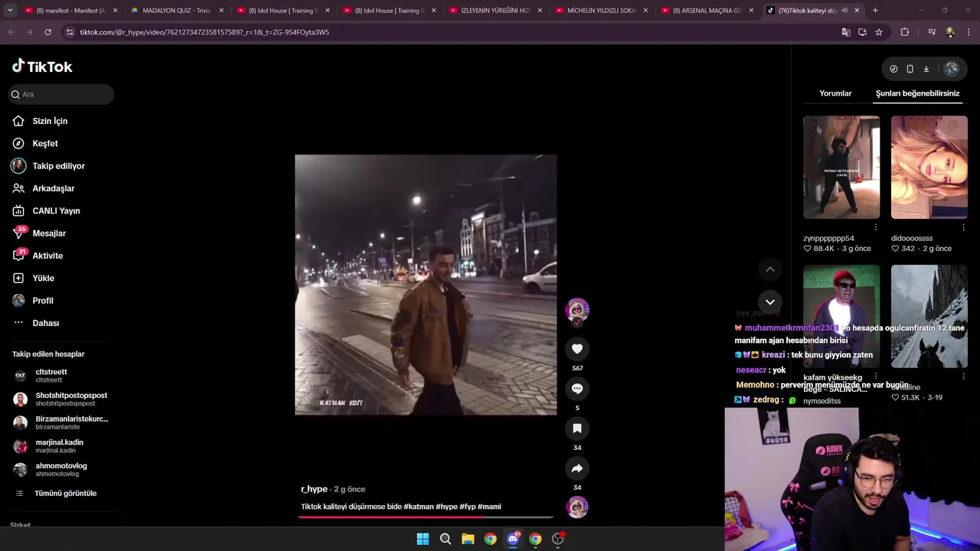Open comments via speech bubble icon
Screen dimensions: 980x551
[577, 389]
